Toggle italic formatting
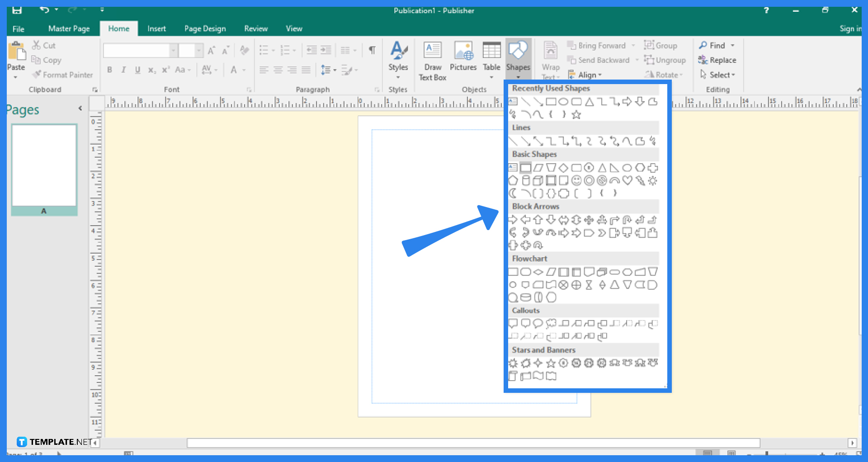Screen dimensions: 868x462 coord(123,70)
